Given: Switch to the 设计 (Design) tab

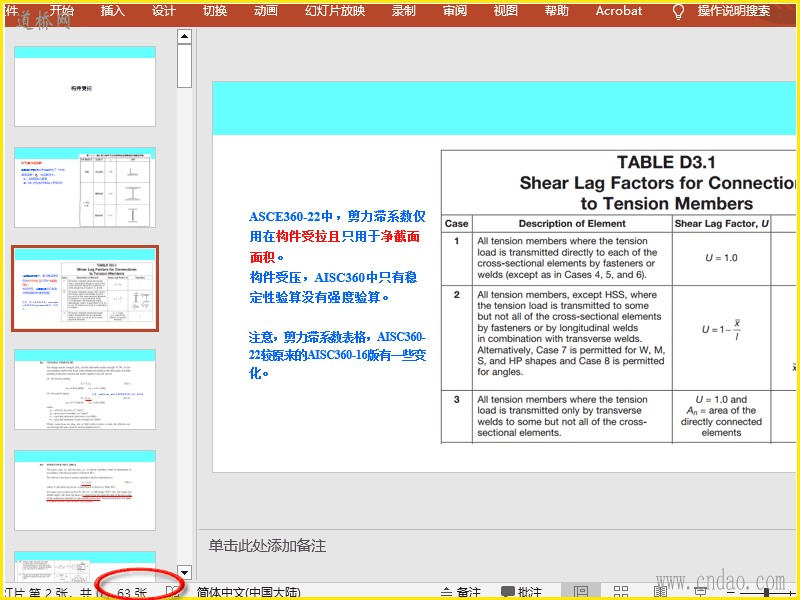Looking at the screenshot, I should point(164,11).
